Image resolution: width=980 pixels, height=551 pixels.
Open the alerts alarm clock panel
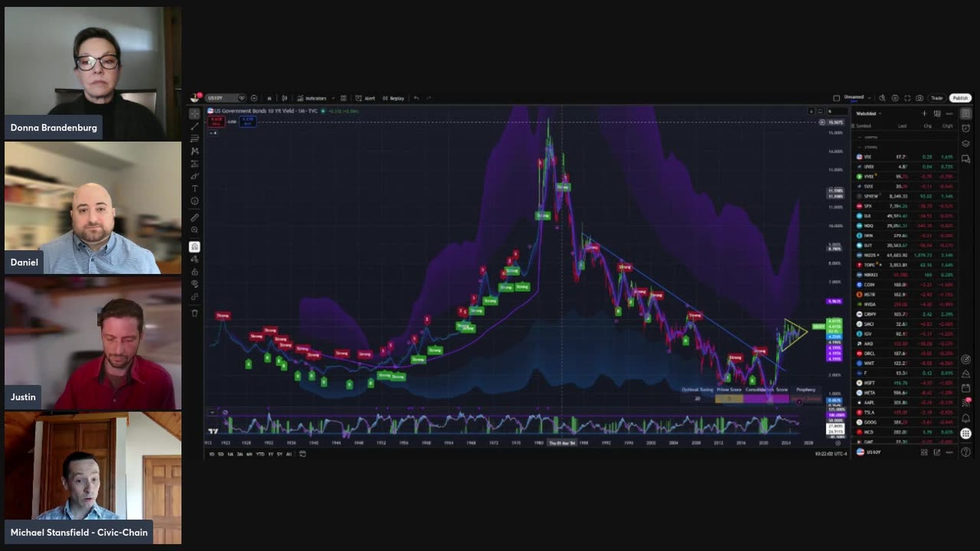pyautogui.click(x=966, y=129)
